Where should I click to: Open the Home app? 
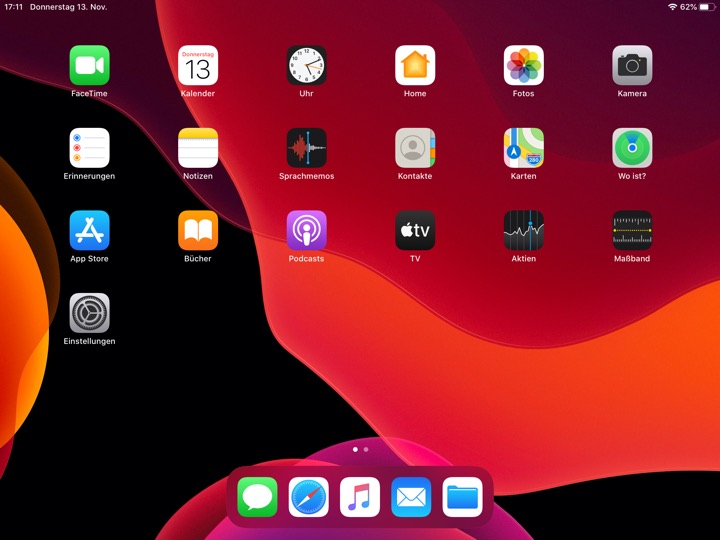(415, 65)
